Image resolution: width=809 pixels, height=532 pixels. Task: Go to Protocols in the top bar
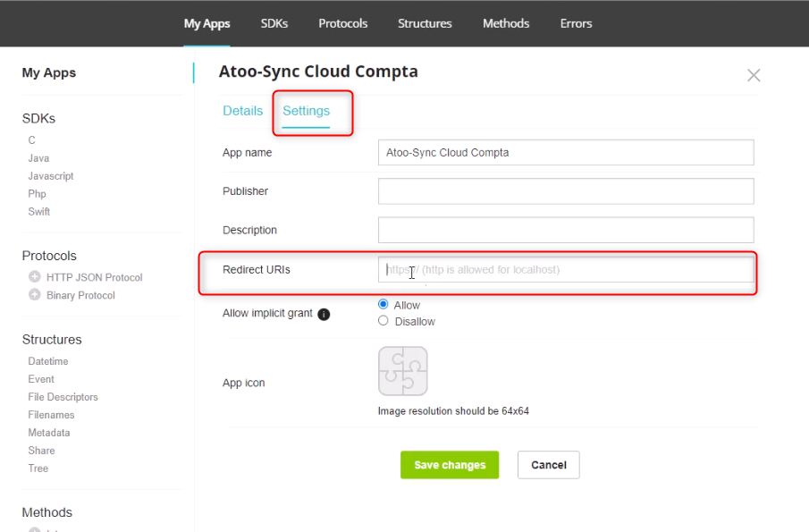[x=343, y=24]
